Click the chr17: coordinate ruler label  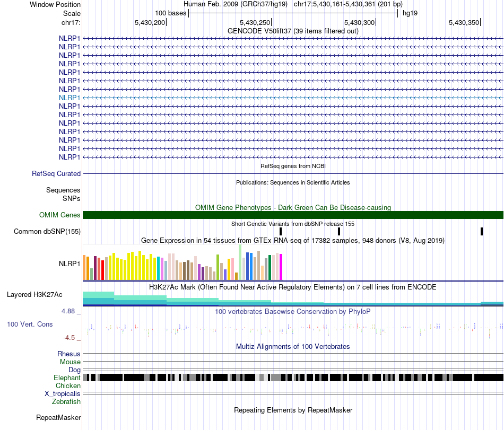(71, 22)
